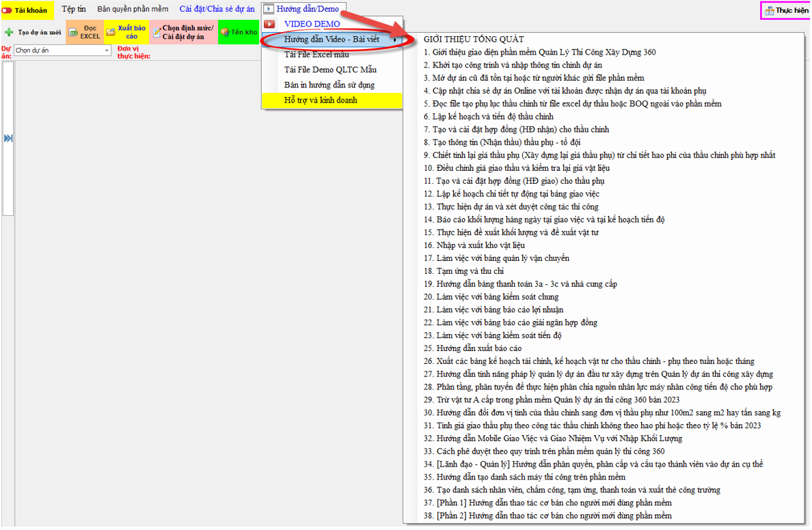This screenshot has height=530, width=812.
Task: Open lesson 29 Trừ vật tư A cấp
Action: [551, 400]
